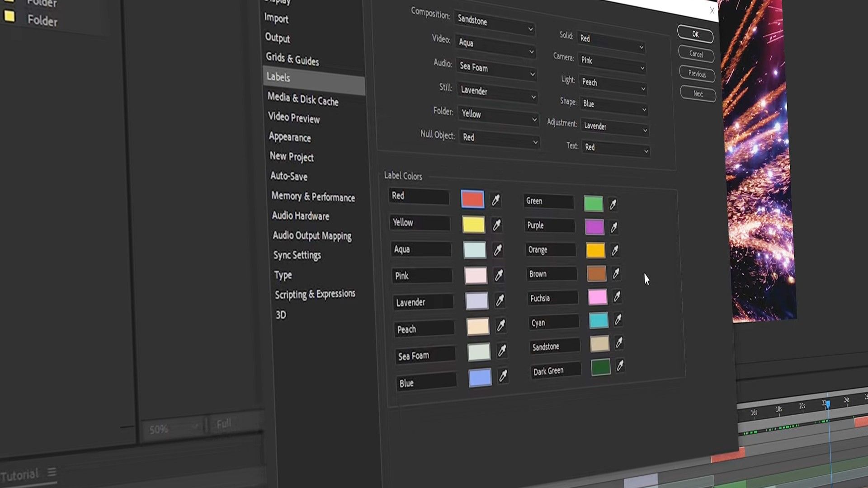Click the OK button
868x488 pixels.
pos(695,34)
